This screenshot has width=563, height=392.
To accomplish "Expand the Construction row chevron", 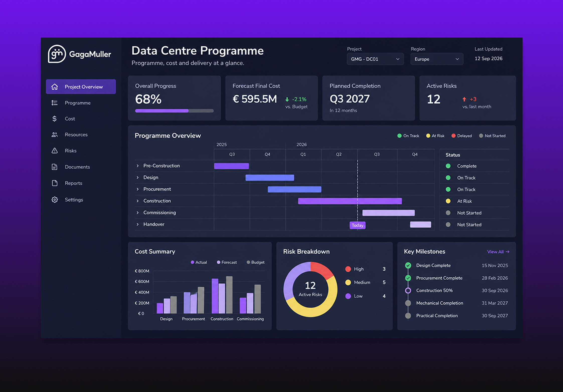I will [x=138, y=201].
